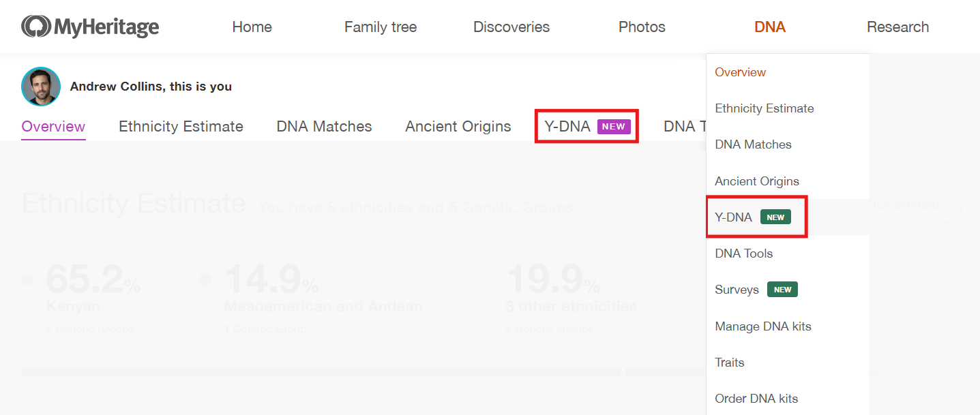Click the purple NEW badge beside Y-DNA tab
Image resolution: width=980 pixels, height=415 pixels.
(614, 127)
